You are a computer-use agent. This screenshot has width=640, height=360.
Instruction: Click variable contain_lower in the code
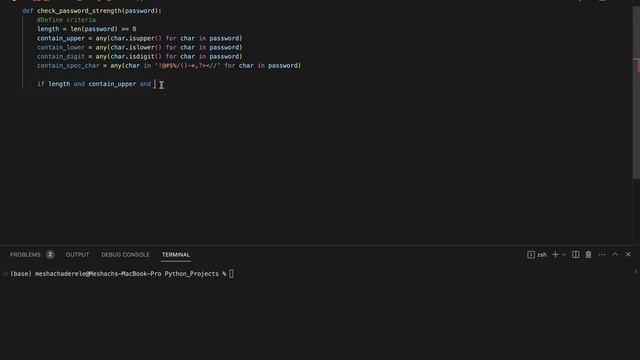click(61, 47)
